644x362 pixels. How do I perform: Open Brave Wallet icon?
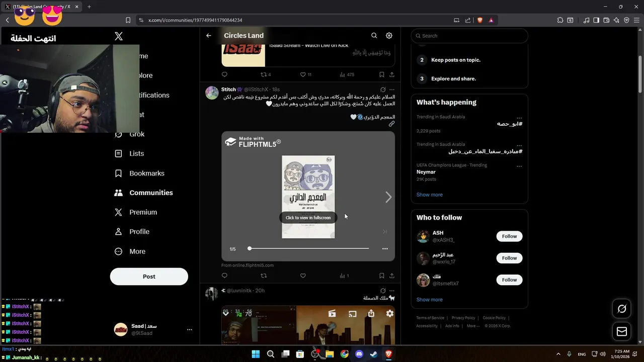[606, 20]
